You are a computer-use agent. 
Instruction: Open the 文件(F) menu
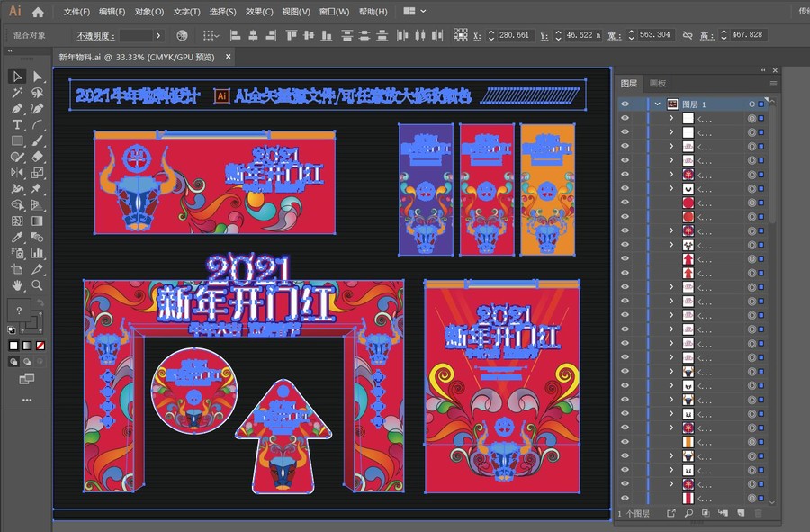pos(76,12)
